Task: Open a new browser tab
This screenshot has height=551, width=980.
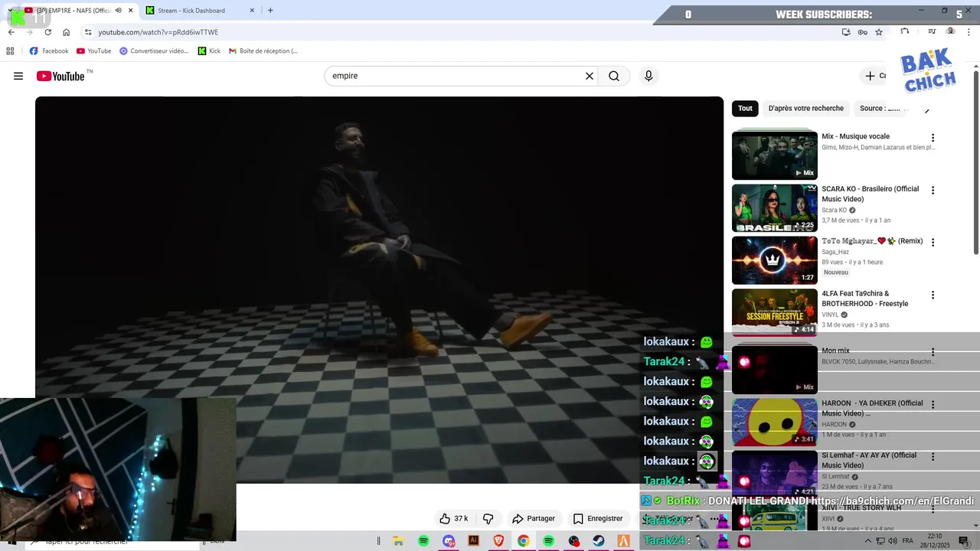Action: 270,11
